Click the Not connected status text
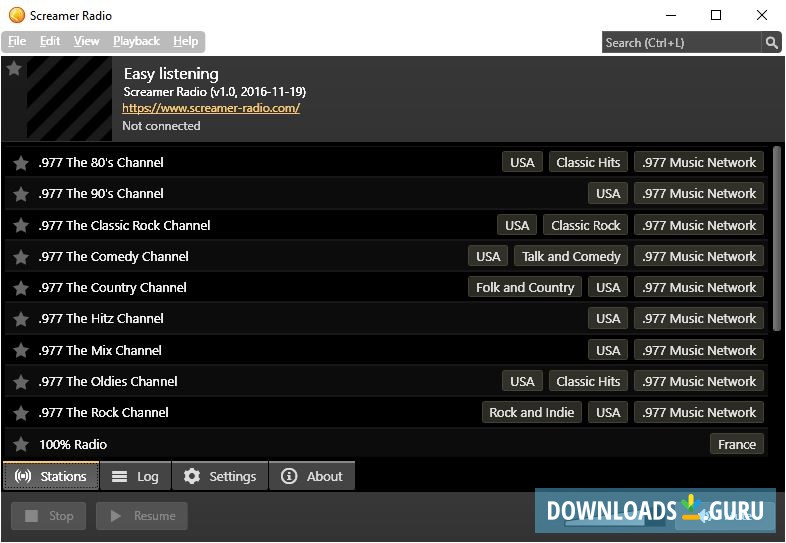The image size is (786, 543). 161,126
